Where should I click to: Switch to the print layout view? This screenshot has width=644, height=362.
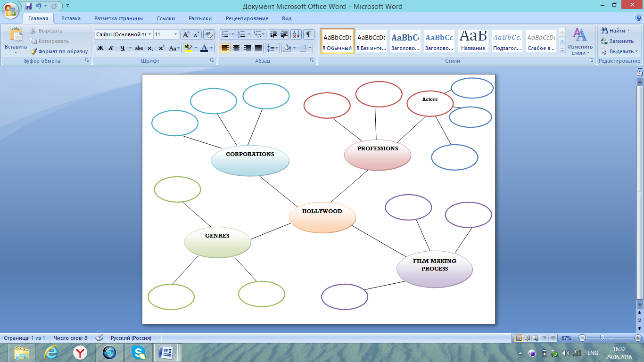pyautogui.click(x=519, y=338)
